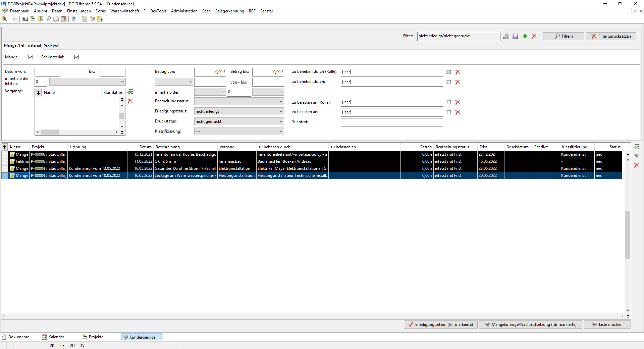Remove Vorgang with red X icon

(x=130, y=101)
